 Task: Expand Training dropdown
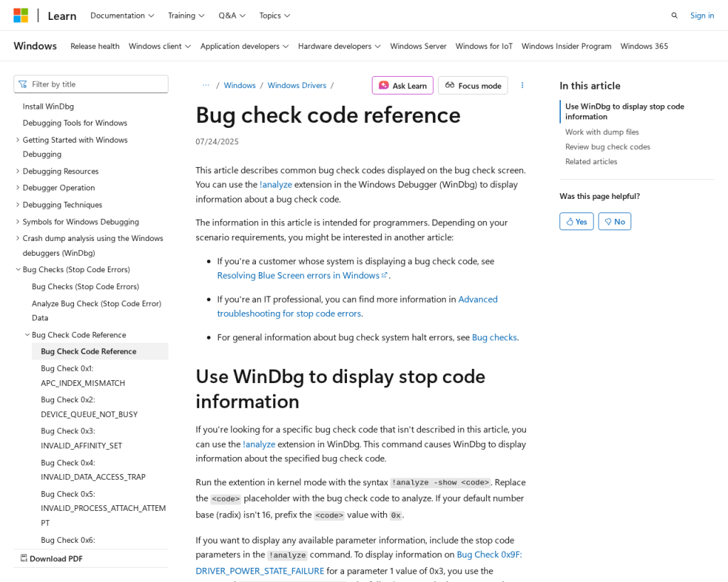click(186, 16)
